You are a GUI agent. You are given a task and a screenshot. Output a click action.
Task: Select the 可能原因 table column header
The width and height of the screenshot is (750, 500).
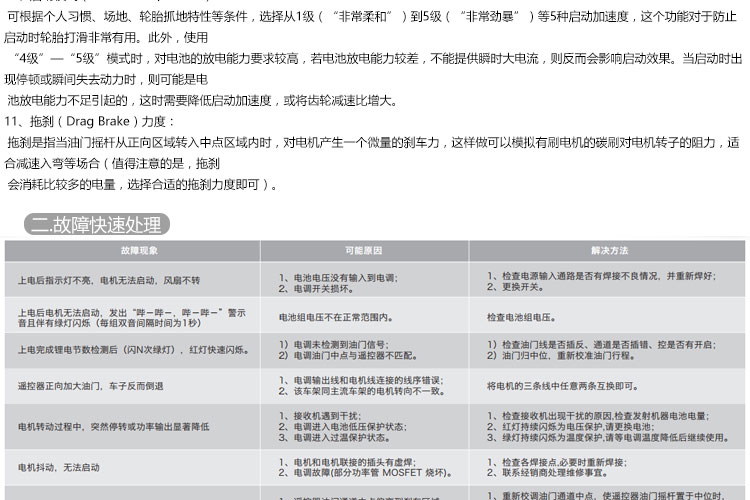pos(364,249)
